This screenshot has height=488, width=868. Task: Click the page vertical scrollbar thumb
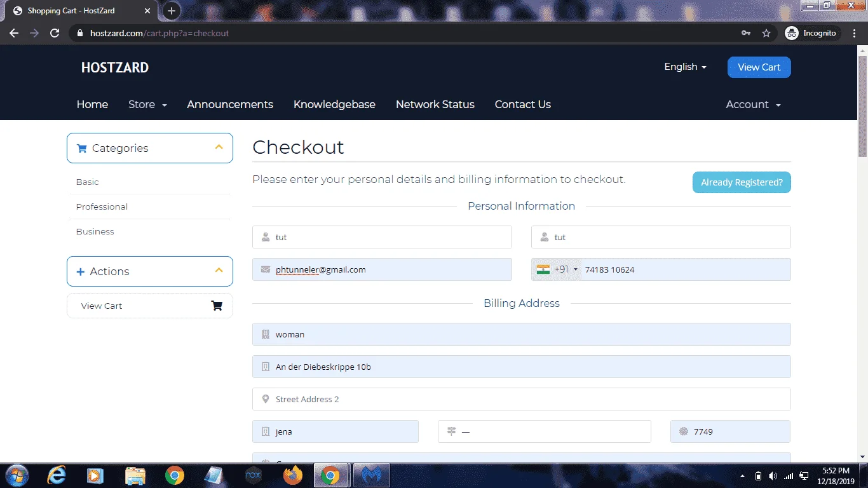(x=862, y=106)
